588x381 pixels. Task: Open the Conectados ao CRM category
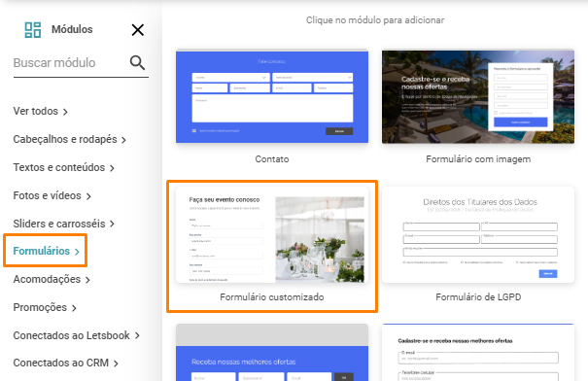coord(66,363)
